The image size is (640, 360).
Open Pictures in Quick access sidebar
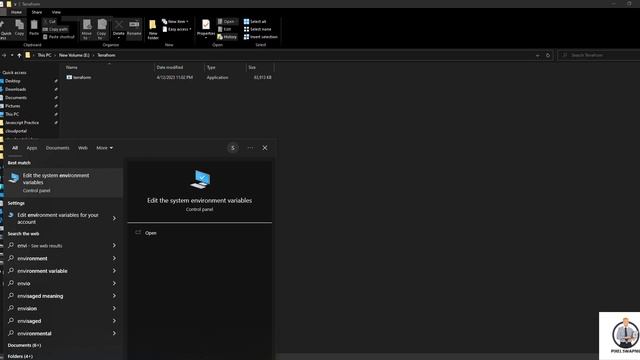pos(13,106)
